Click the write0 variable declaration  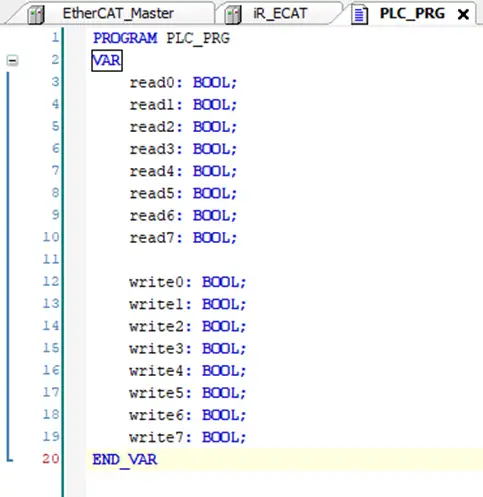pos(188,282)
